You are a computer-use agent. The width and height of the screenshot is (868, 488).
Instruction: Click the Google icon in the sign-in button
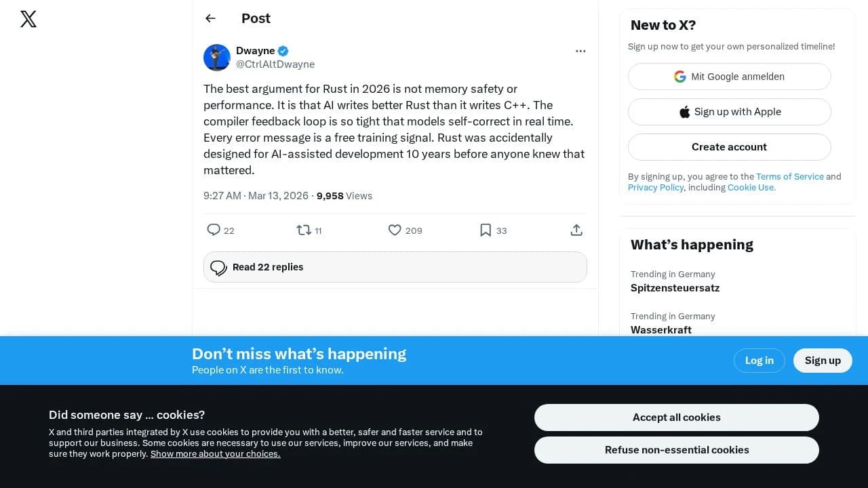pos(680,77)
